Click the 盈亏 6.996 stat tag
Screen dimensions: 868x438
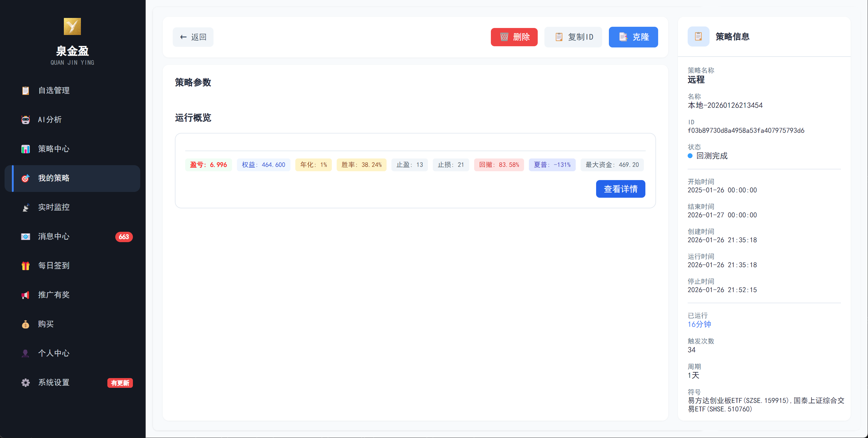208,165
